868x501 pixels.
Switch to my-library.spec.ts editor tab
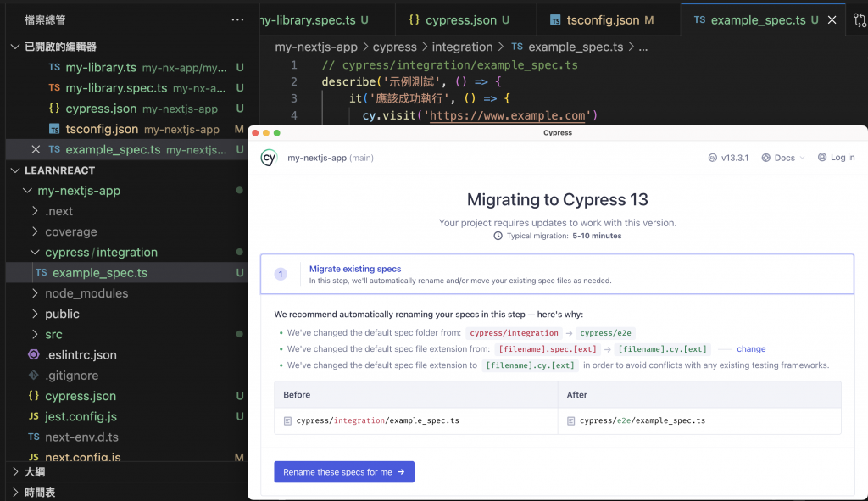coord(326,20)
